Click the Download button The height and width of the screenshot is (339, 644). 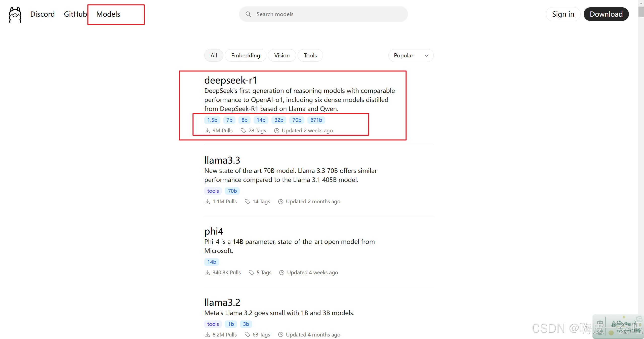606,14
